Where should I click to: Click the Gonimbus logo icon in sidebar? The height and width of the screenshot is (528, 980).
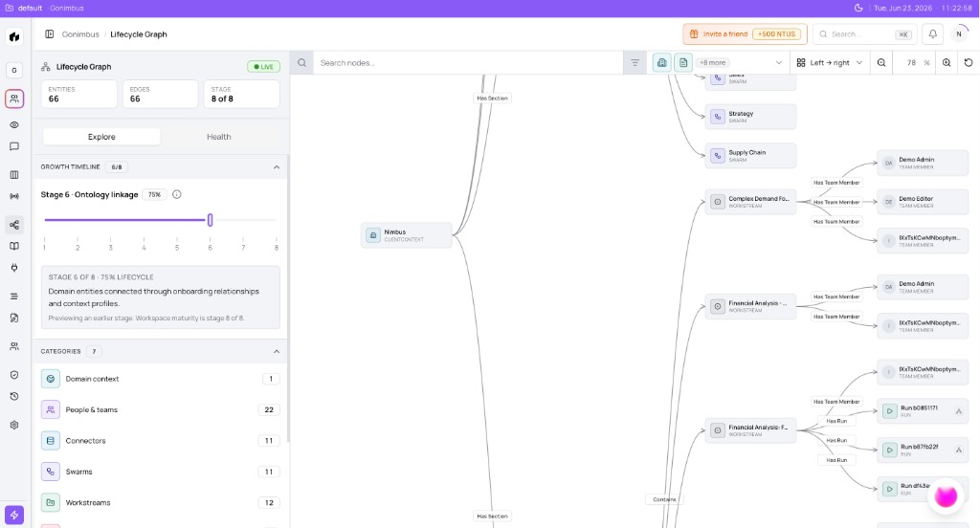pos(14,37)
